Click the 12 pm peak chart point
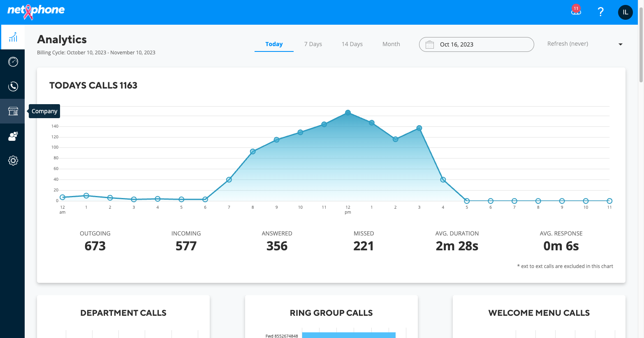 (348, 112)
